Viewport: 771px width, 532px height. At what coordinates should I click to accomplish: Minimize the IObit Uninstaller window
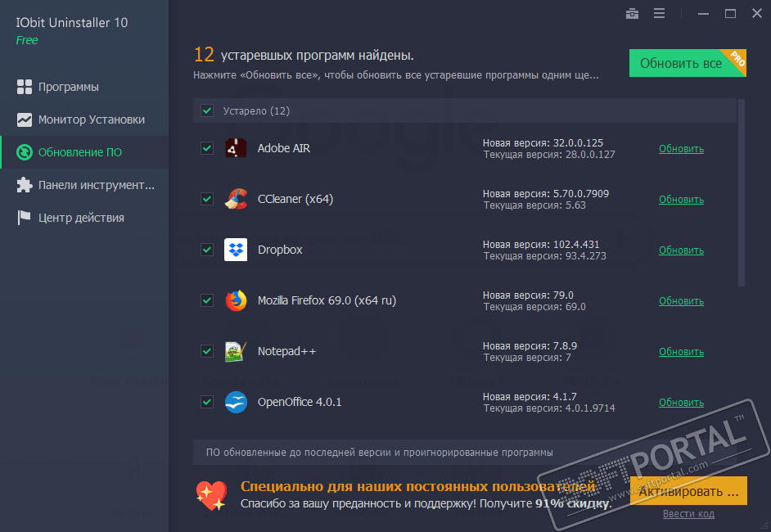[703, 14]
